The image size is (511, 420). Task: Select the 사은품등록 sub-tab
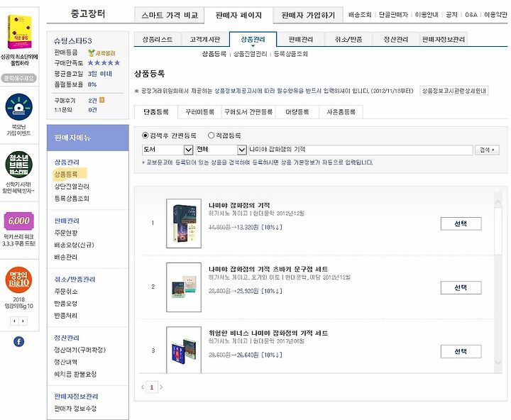(341, 112)
